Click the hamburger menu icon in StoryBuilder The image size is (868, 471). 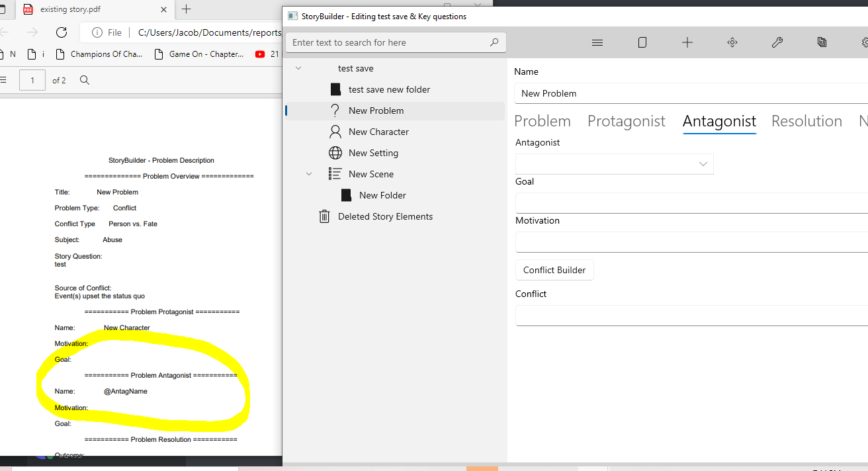pos(597,42)
